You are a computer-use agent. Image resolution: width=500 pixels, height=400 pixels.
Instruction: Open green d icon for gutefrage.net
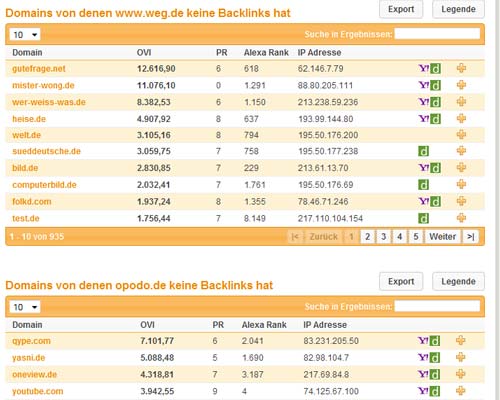(435, 69)
